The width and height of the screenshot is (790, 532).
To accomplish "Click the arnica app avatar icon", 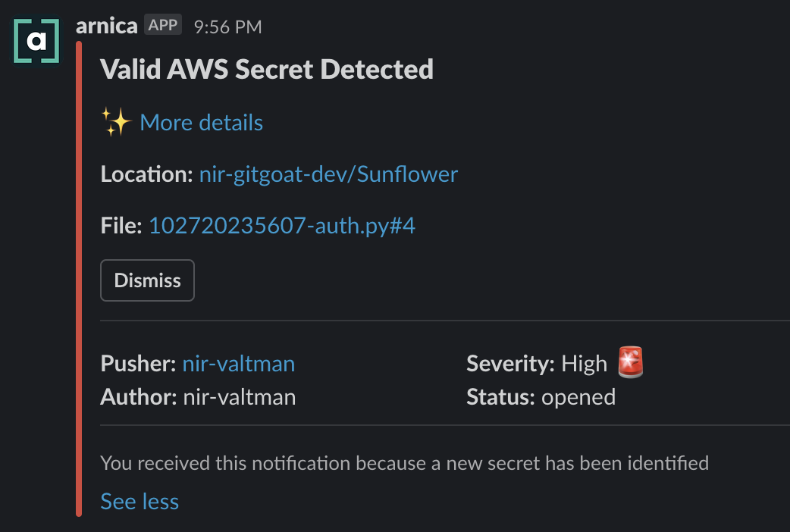I will 36,41.
